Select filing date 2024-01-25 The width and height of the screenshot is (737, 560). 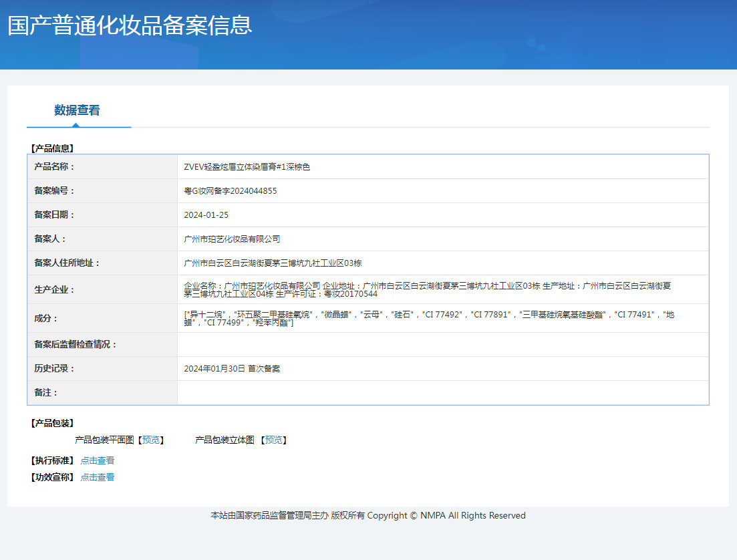206,215
